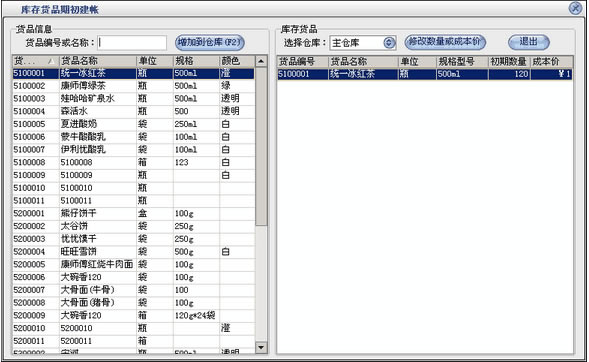Sort inventory by 初期数量 column header
The image size is (589, 362).
(509, 62)
